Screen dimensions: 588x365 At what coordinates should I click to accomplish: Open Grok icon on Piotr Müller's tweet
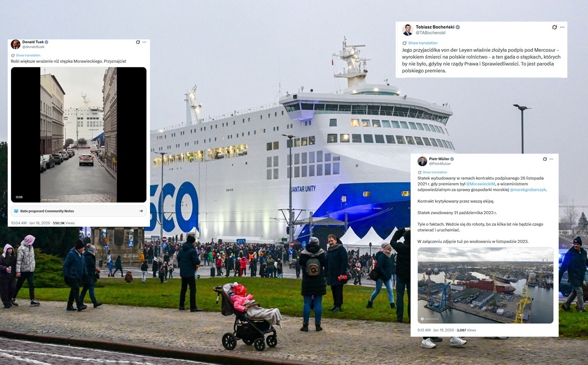click(545, 159)
